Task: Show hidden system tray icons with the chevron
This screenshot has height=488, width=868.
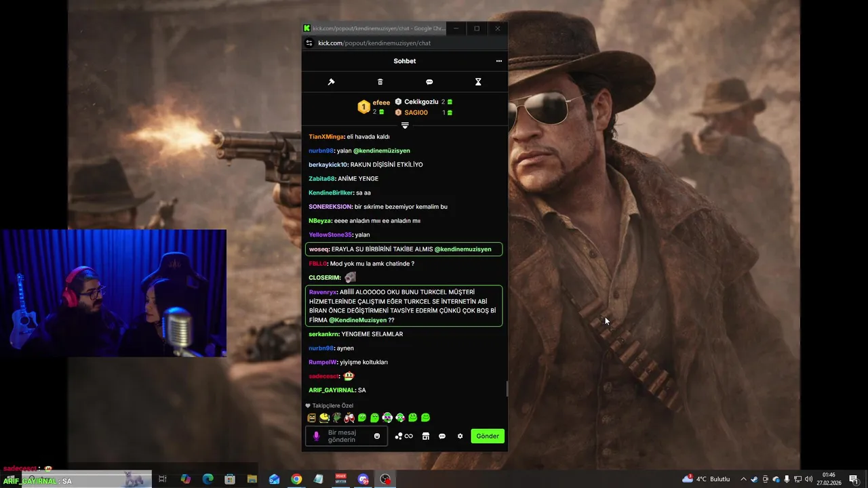Action: click(743, 479)
